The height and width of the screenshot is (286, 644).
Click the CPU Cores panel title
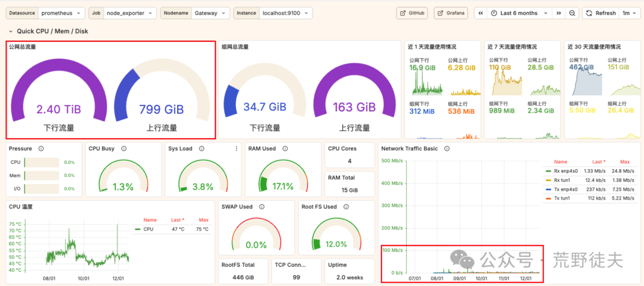coord(342,148)
